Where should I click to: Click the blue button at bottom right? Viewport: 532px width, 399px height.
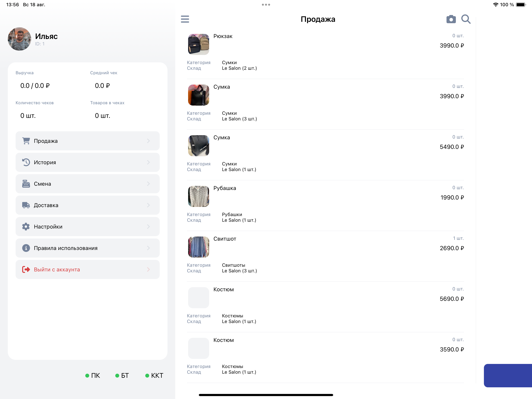(x=507, y=375)
